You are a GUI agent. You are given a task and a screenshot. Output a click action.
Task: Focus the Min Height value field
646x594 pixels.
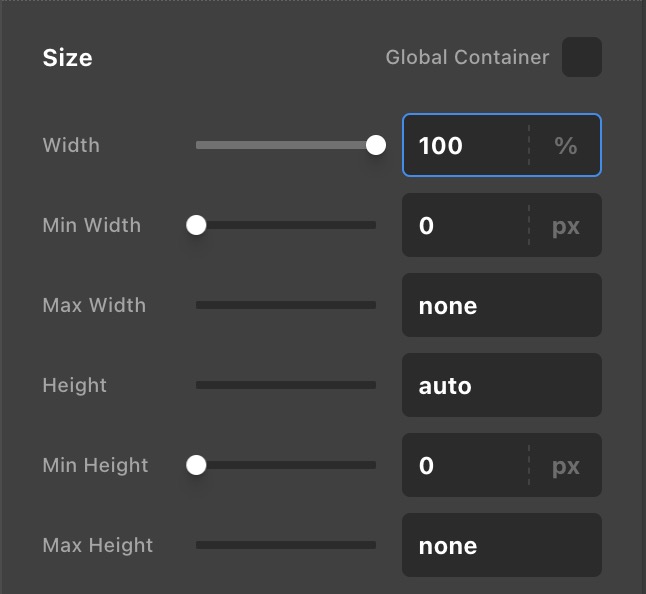click(464, 465)
